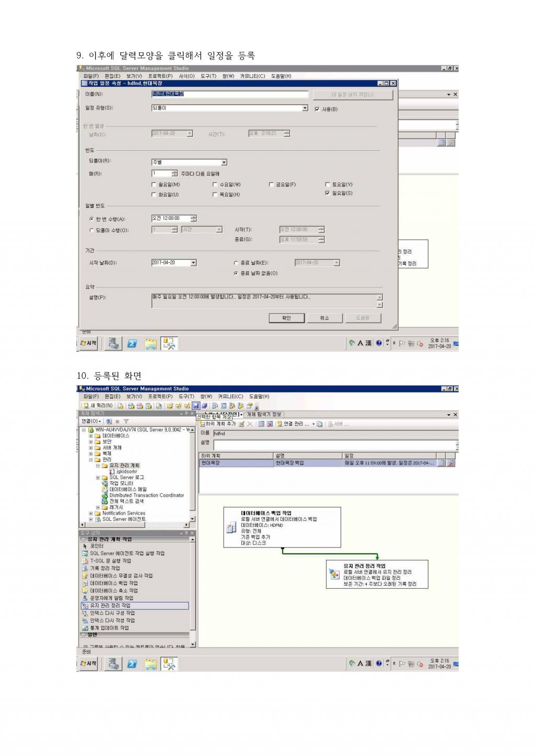535x756 pixels.
Task: Uncheck 일요일(S) checkbox
Action: point(328,193)
